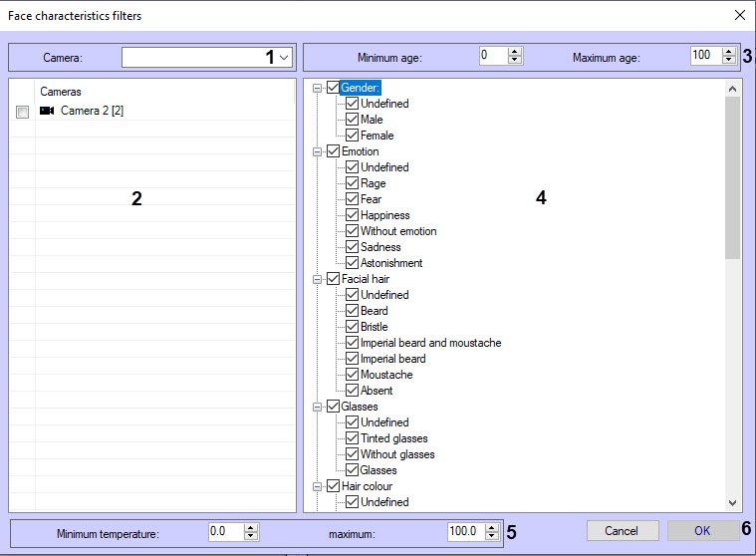
Task: Collapse the Gender tree node
Action: (318, 88)
